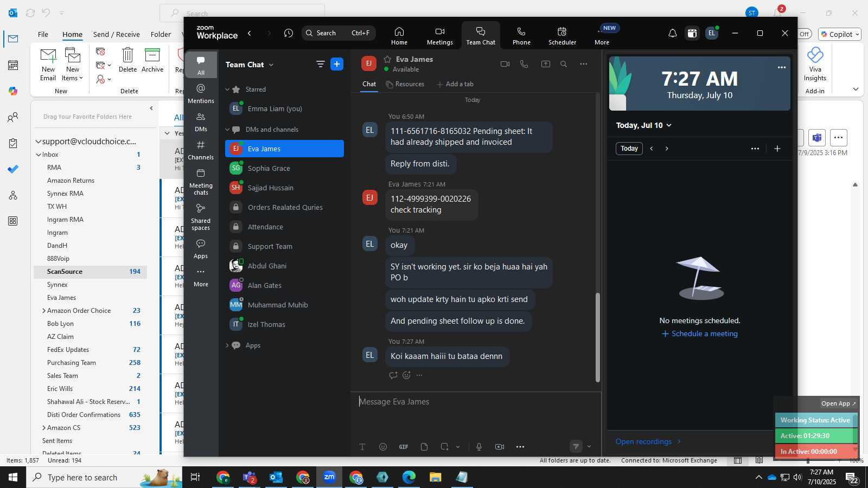
Task: Open the More menu in Zoom's top navigation
Action: [602, 36]
